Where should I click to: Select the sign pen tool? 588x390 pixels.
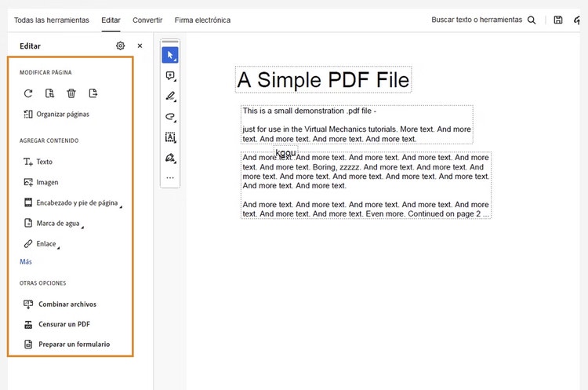click(x=170, y=158)
